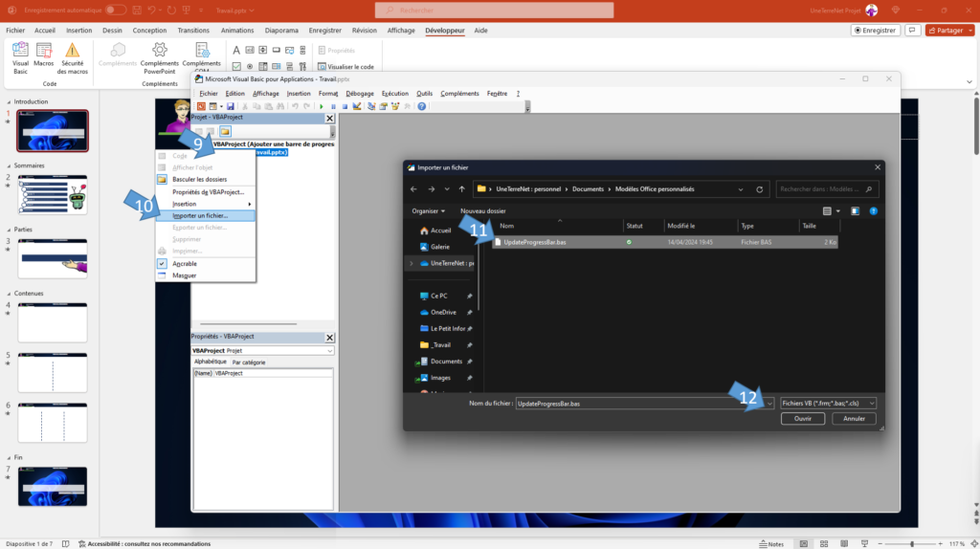The height and width of the screenshot is (549, 980).
Task: Click the Save icon in VBA toolbar
Action: click(230, 107)
